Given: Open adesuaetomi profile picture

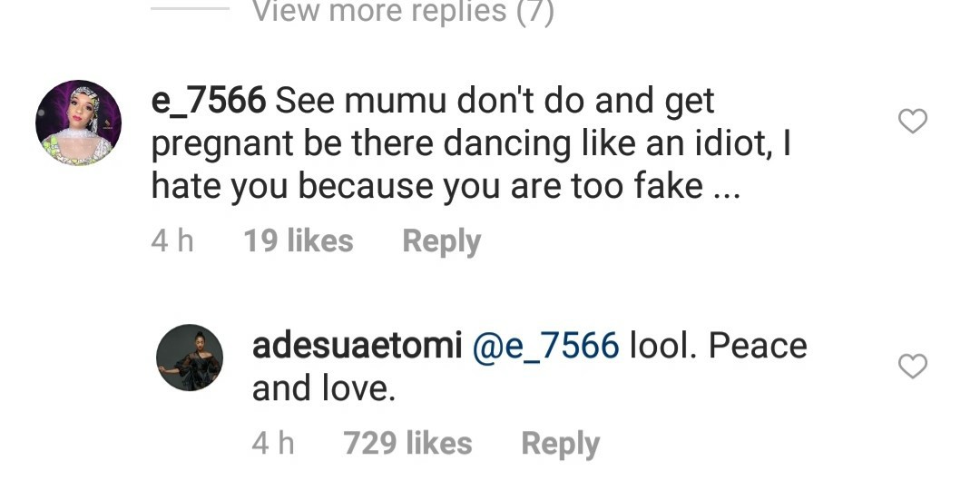Looking at the screenshot, I should click(x=190, y=358).
